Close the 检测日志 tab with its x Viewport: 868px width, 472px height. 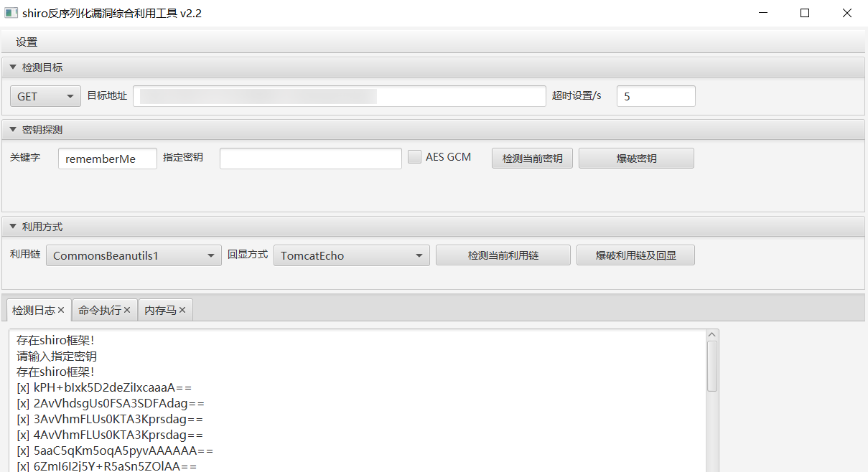tap(61, 310)
